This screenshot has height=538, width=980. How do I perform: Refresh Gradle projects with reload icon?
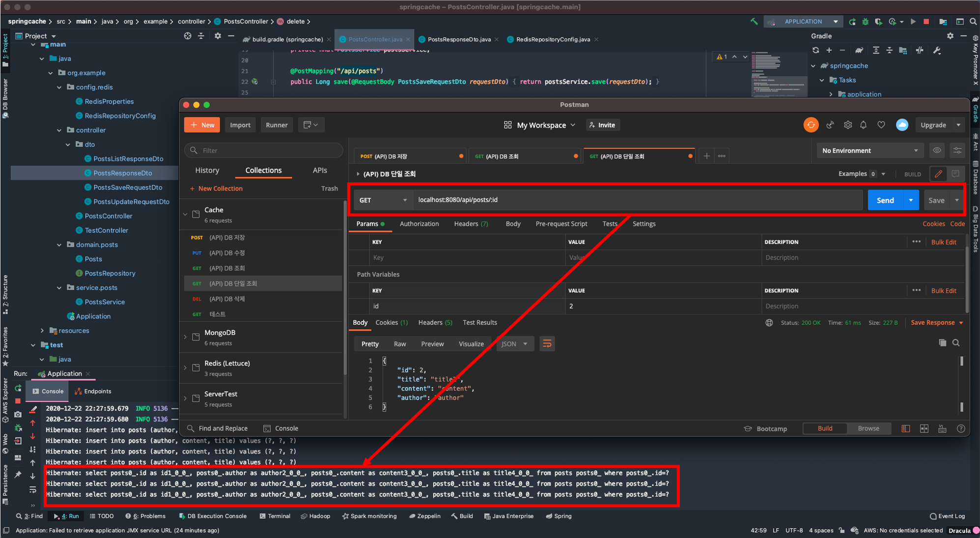click(x=815, y=50)
